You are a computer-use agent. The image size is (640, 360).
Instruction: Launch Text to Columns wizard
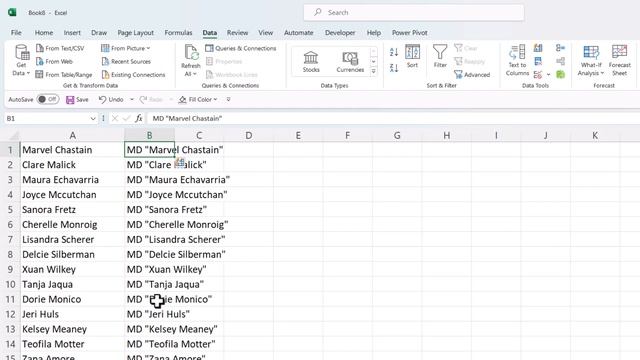[517, 60]
